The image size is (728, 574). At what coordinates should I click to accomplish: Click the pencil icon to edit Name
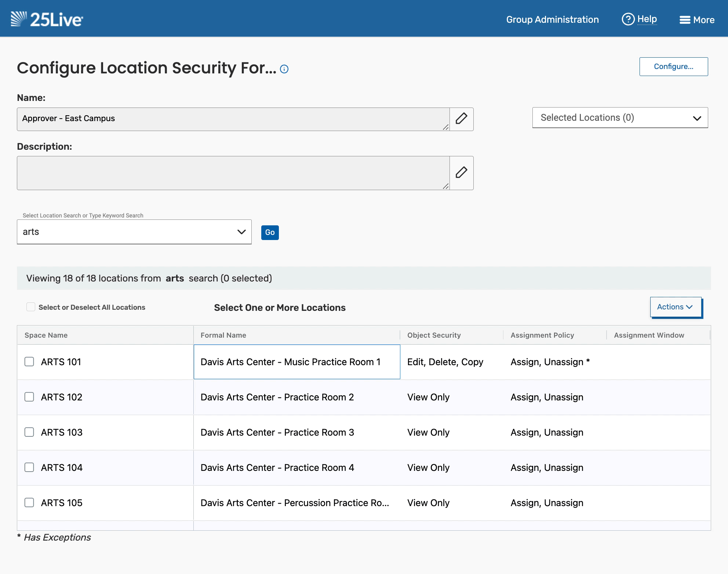461,119
